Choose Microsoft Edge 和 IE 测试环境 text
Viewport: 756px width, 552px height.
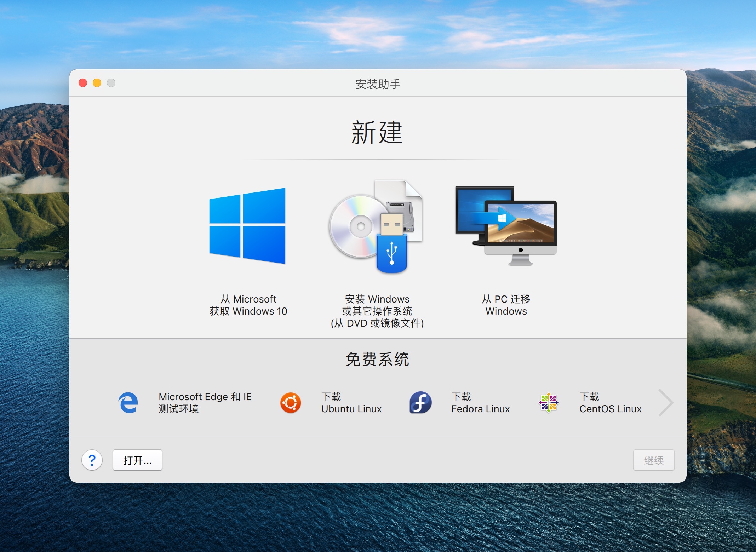coord(205,403)
